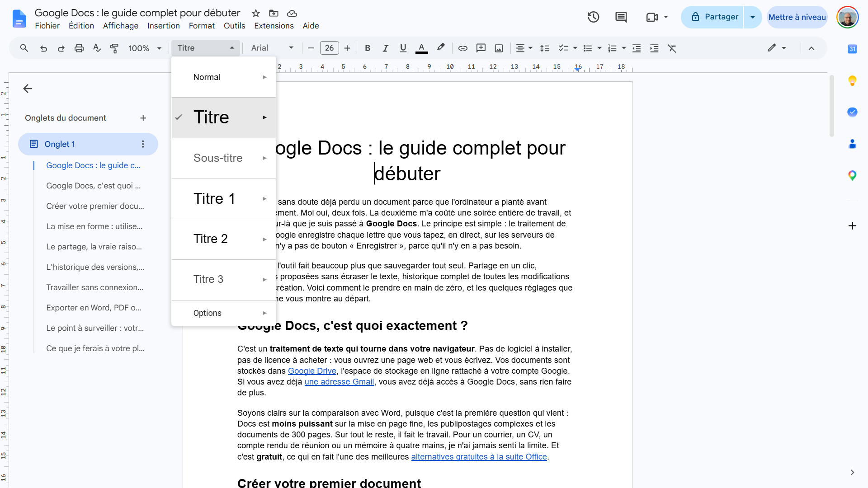Open the Google Tasks side panel
This screenshot has height=488, width=868.
[x=852, y=112]
